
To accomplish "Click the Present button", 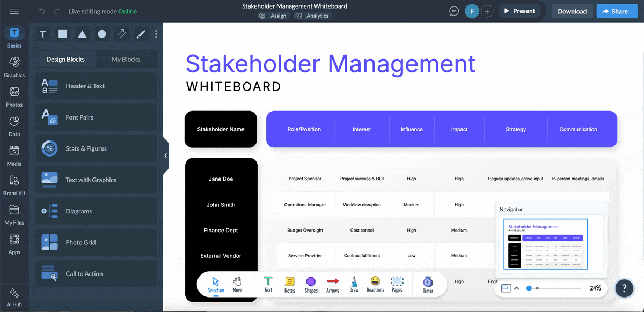I will (x=520, y=11).
